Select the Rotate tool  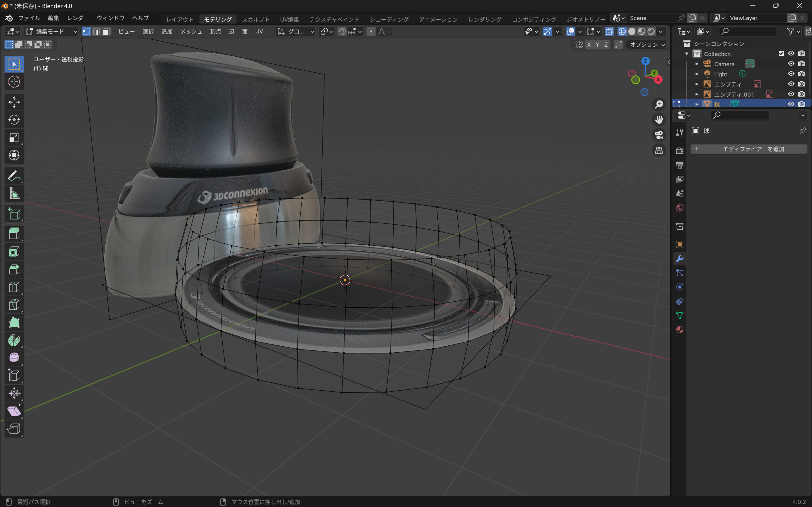(x=14, y=120)
